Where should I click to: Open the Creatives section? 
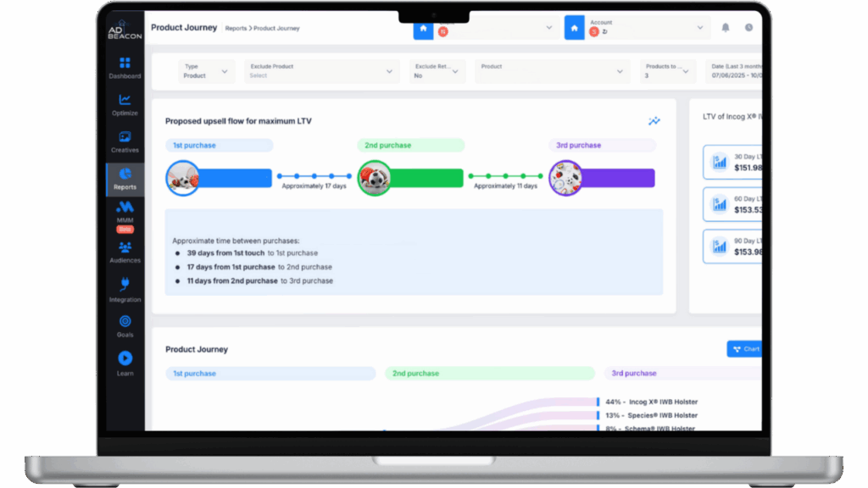click(125, 141)
